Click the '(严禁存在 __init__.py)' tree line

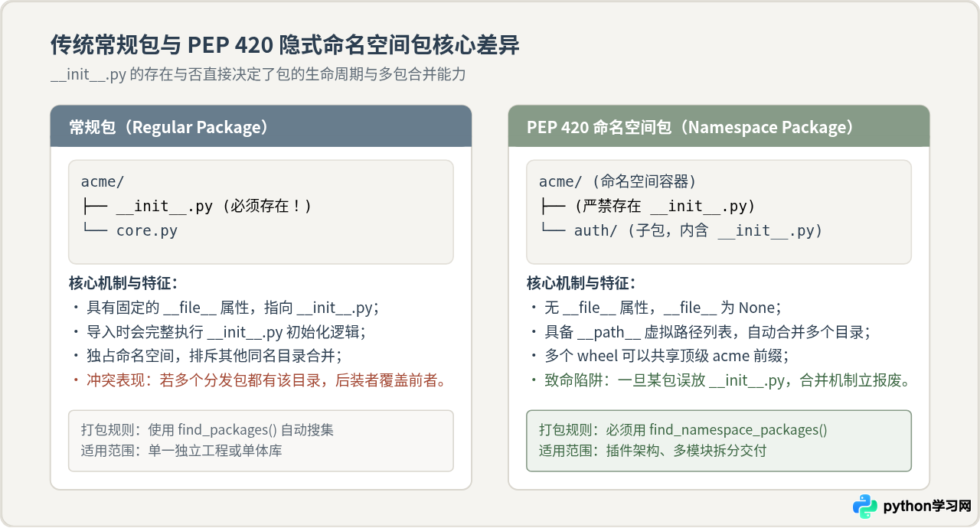click(647, 206)
